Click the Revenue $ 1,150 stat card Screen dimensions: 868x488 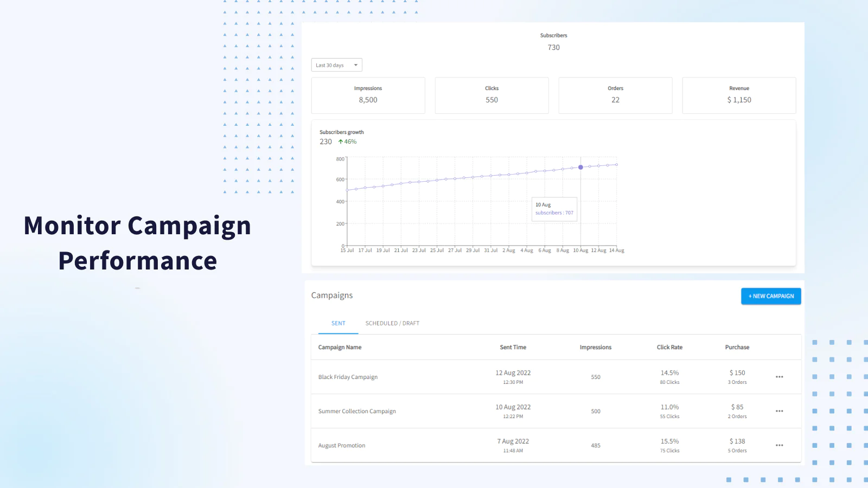pyautogui.click(x=739, y=95)
